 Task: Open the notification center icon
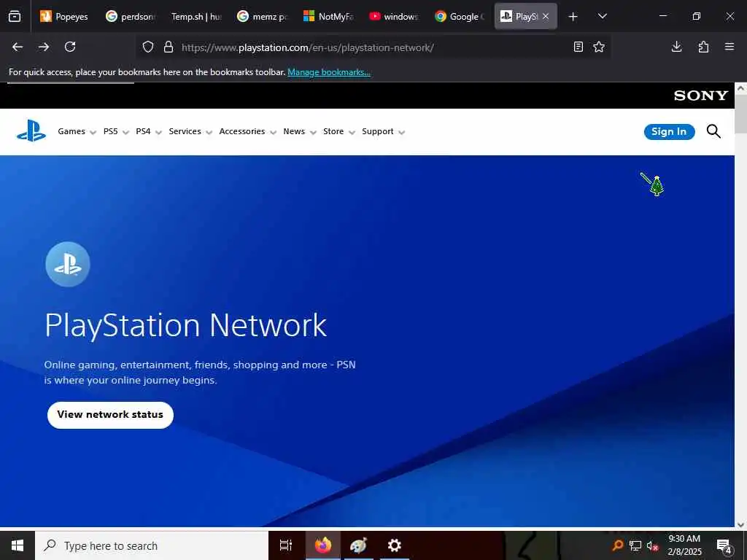point(724,545)
